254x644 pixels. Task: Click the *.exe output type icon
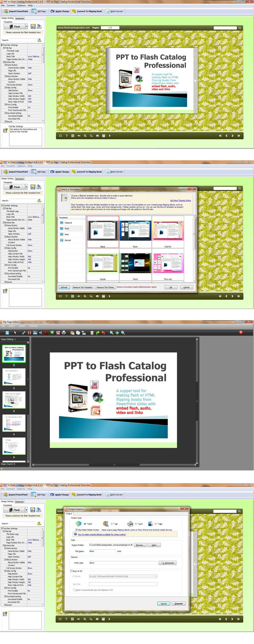point(130,524)
